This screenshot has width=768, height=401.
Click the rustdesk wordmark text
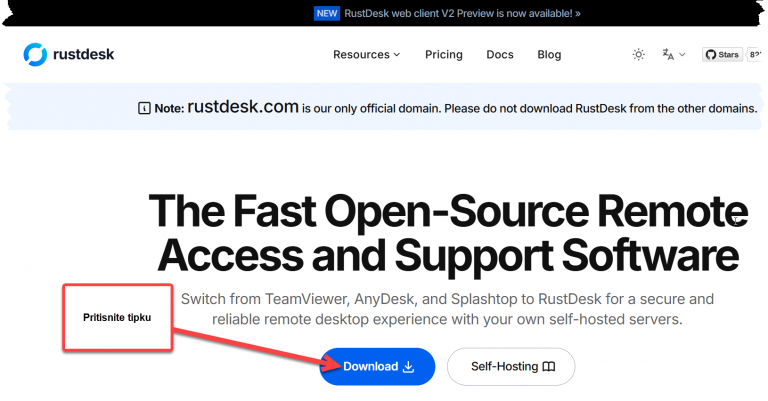tap(83, 54)
